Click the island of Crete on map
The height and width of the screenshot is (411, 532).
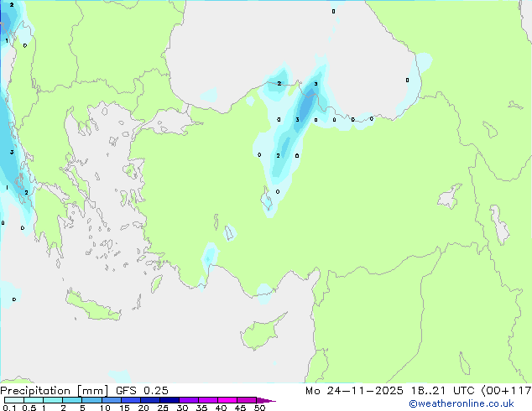pyautogui.click(x=91, y=306)
